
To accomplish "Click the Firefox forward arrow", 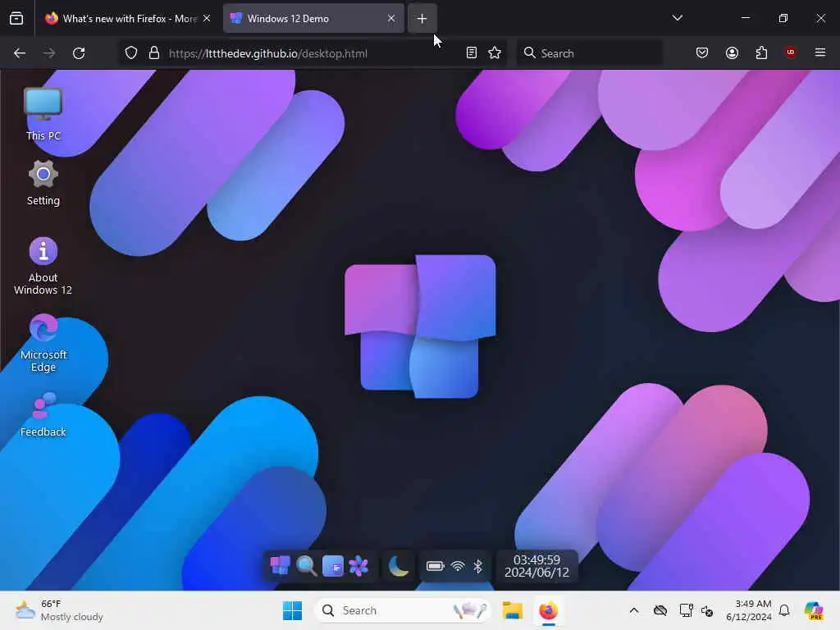I will click(48, 53).
